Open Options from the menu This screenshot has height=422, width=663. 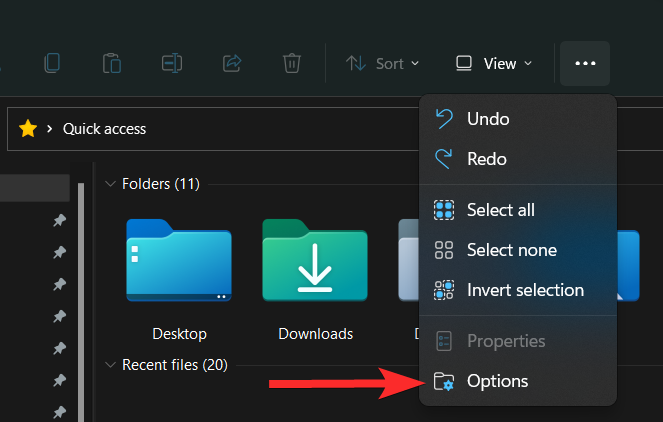point(497,381)
